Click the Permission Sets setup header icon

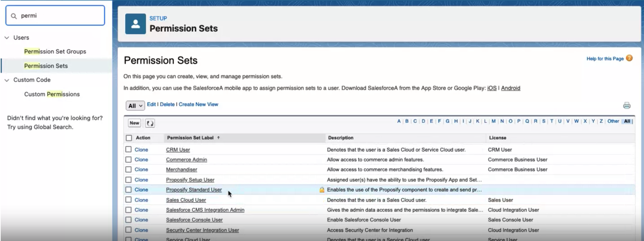135,24
